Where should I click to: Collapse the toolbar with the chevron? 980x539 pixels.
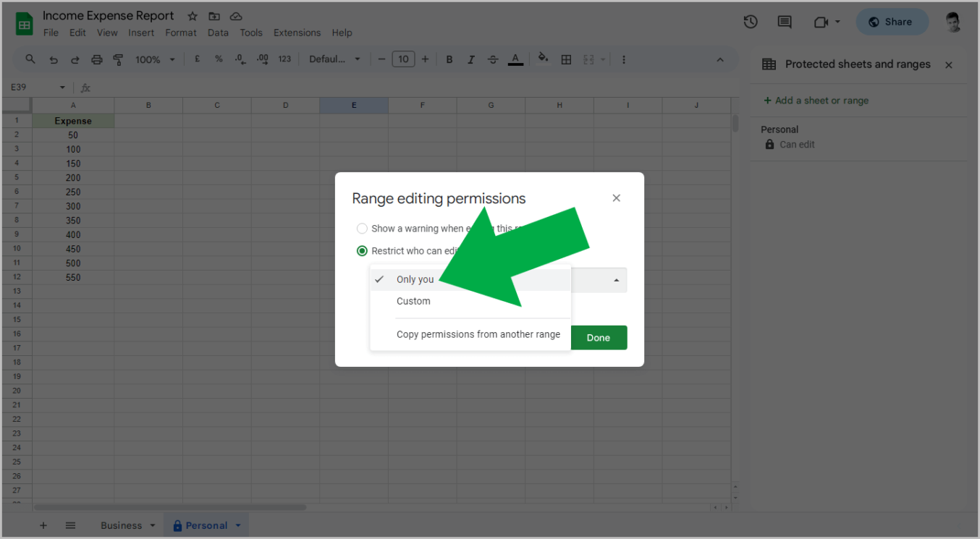[x=720, y=59]
